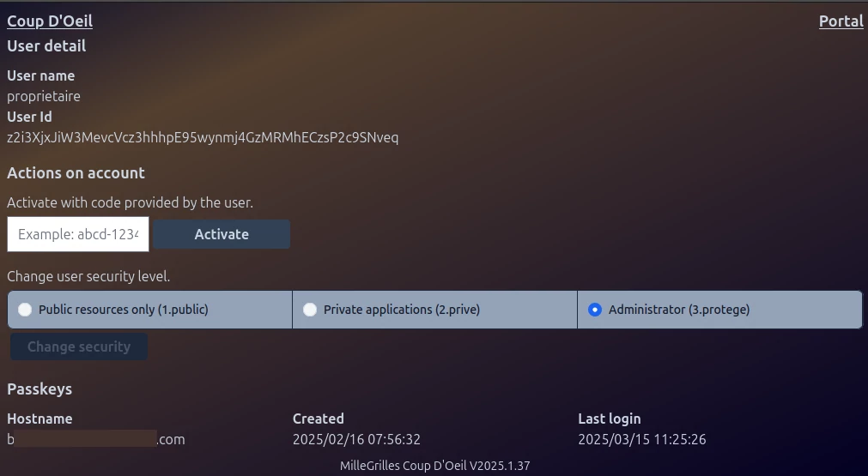The width and height of the screenshot is (868, 476).
Task: Click the Actions on account heading
Action: click(76, 173)
